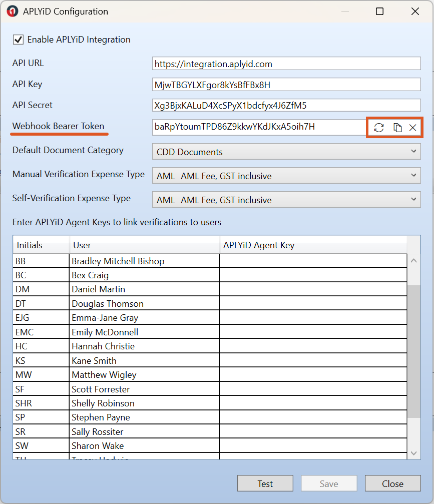
Task: Maximize the APLYiD Configuration window
Action: [x=379, y=11]
